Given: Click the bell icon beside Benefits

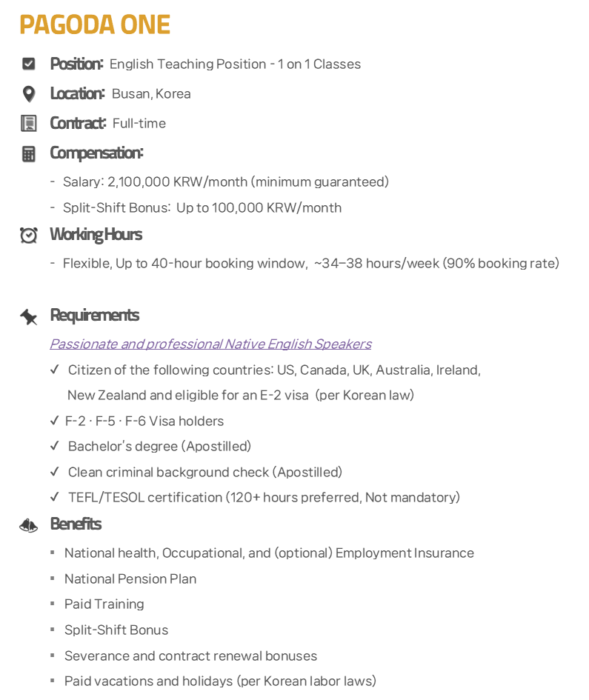Looking at the screenshot, I should click(x=29, y=525).
